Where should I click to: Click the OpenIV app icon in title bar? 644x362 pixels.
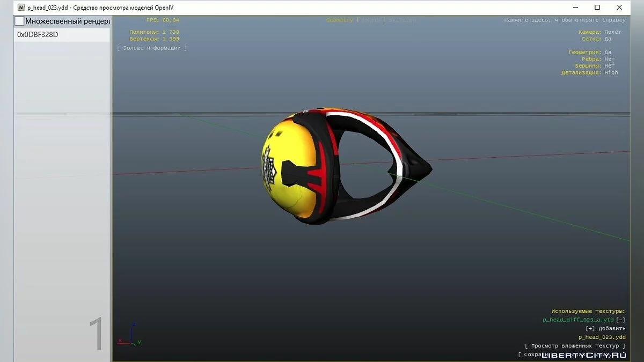(21, 8)
